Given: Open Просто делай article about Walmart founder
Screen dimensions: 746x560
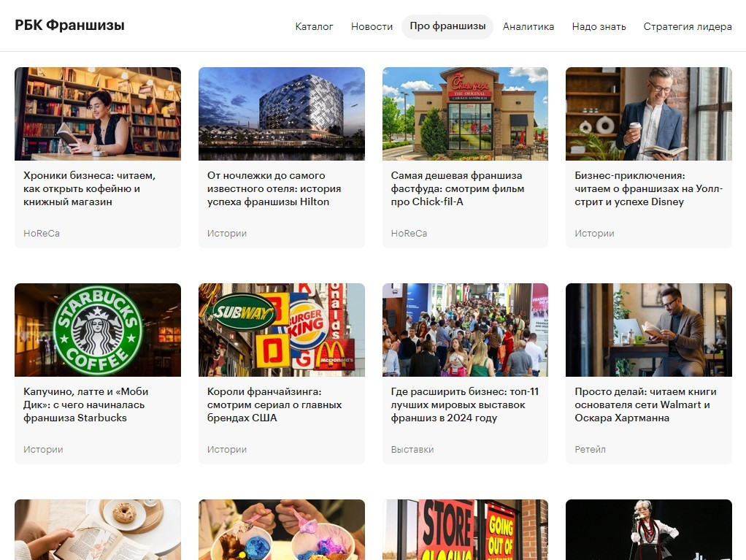Looking at the screenshot, I should pyautogui.click(x=645, y=404).
